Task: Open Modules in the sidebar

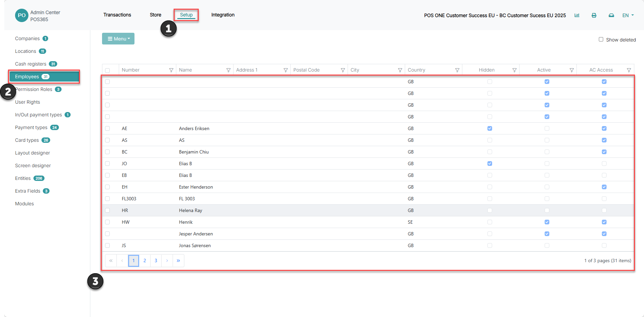Action: [24, 204]
